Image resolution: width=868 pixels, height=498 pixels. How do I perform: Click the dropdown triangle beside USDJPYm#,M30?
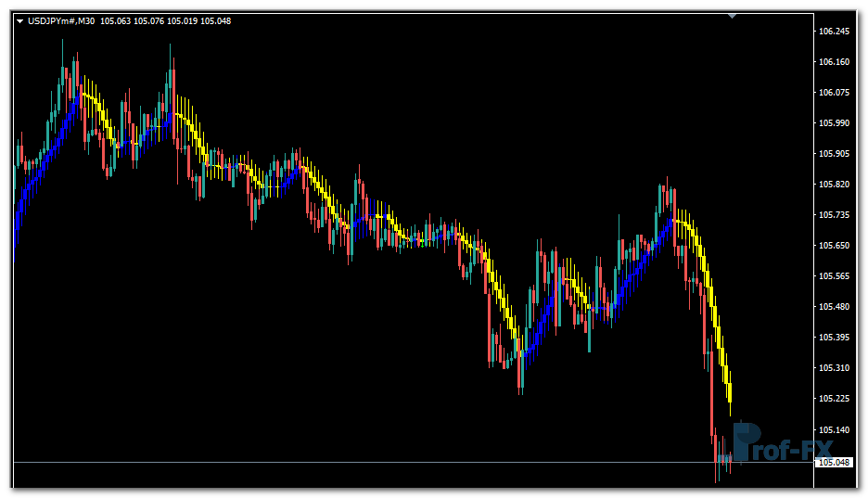pyautogui.click(x=19, y=21)
